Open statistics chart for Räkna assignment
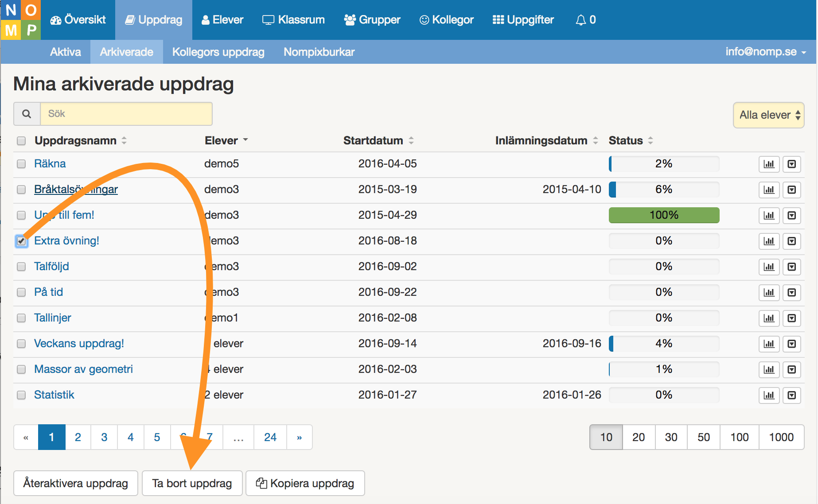 769,164
